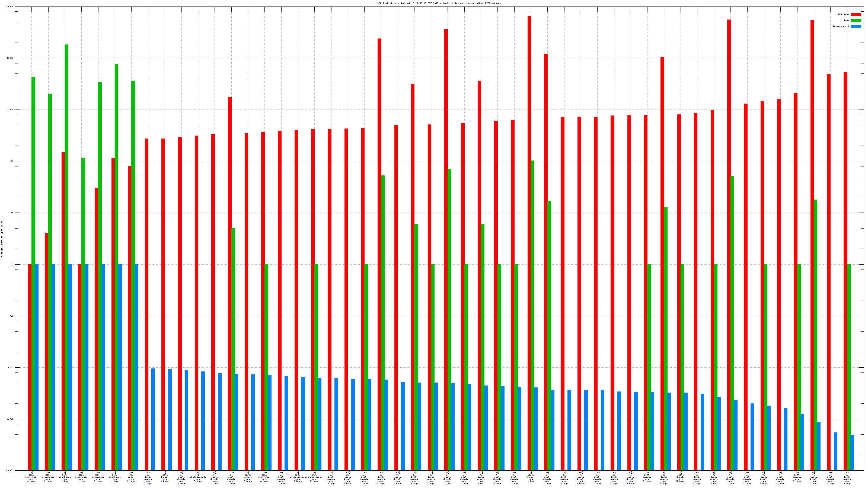The image size is (868, 488).
Task: Click the RBL Statistics chart title
Action: click(439, 3)
